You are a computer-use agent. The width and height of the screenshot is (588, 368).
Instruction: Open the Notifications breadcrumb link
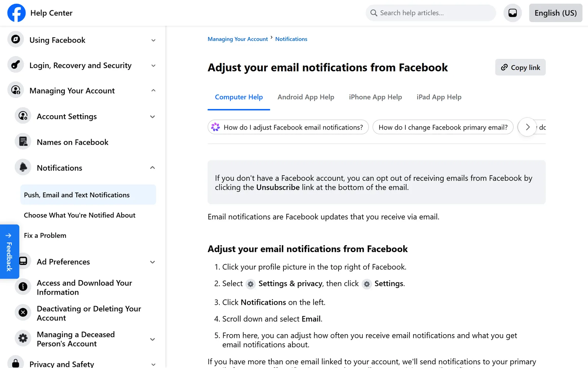click(x=291, y=39)
